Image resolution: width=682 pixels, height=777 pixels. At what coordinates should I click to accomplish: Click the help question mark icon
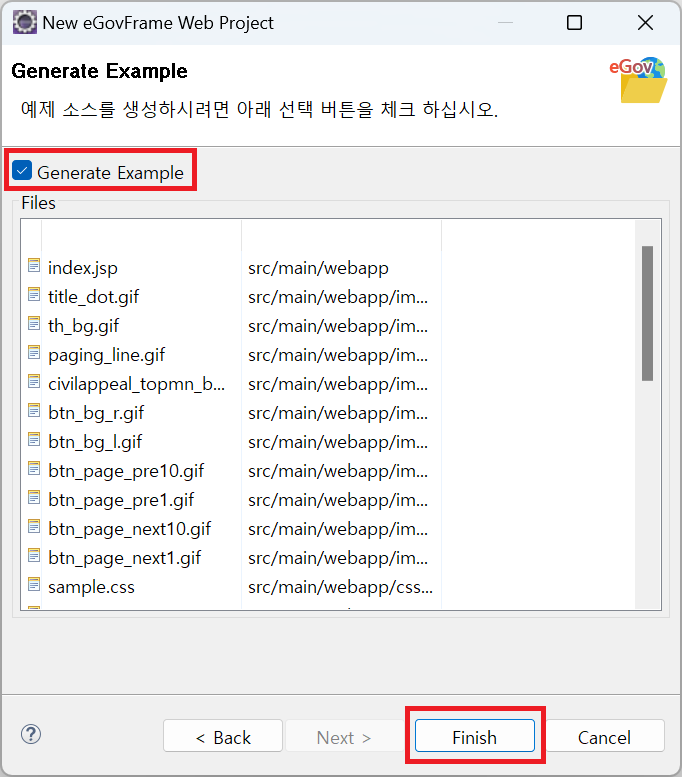(x=31, y=735)
